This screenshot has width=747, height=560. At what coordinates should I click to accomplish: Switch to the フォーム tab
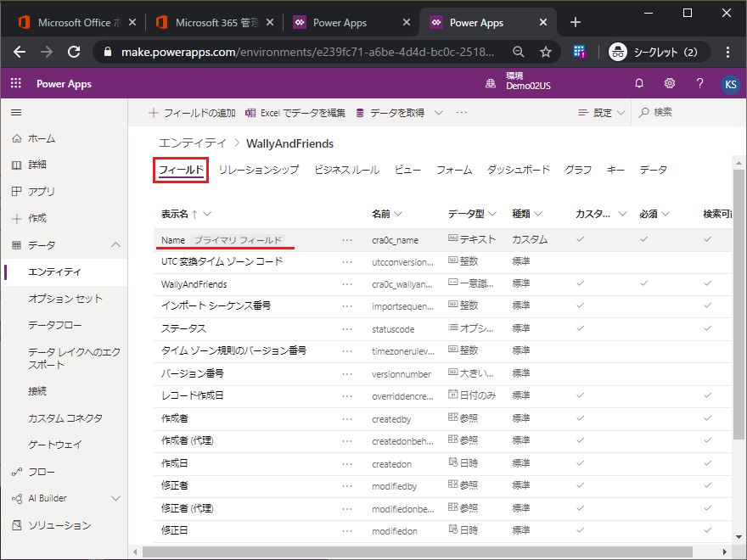454,170
